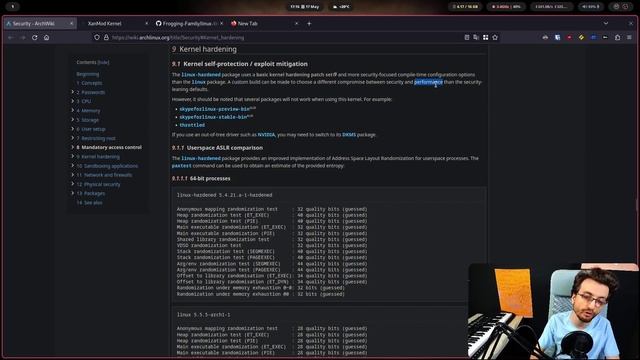The width and height of the screenshot is (640, 360).
Task: Switch to the New Tab tab
Action: (x=261, y=24)
